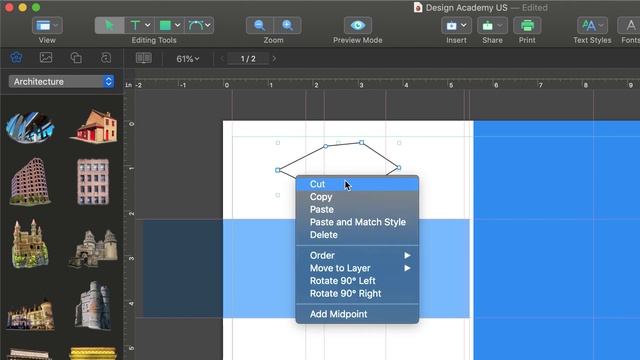
Task: Expand Share dropdown arrow
Action: click(500, 25)
